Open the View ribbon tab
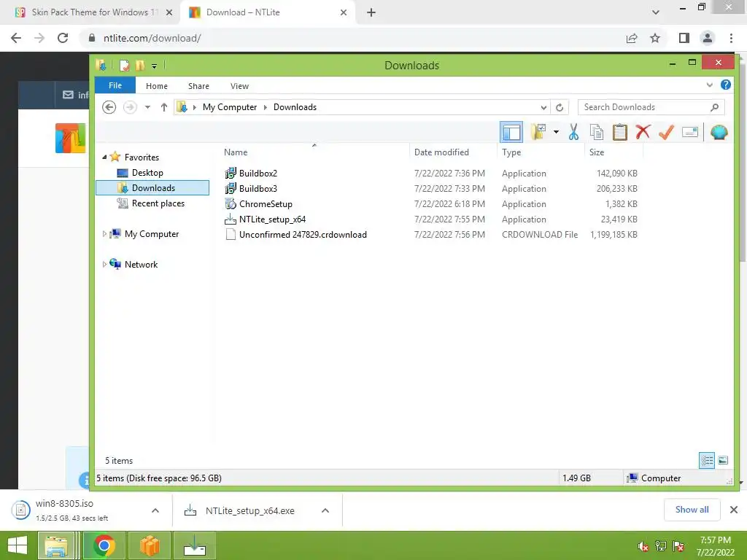The width and height of the screenshot is (747, 560). pyautogui.click(x=239, y=86)
